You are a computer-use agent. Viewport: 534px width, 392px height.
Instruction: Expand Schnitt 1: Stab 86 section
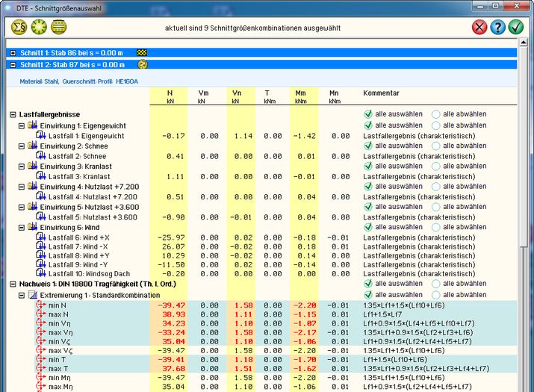click(13, 53)
